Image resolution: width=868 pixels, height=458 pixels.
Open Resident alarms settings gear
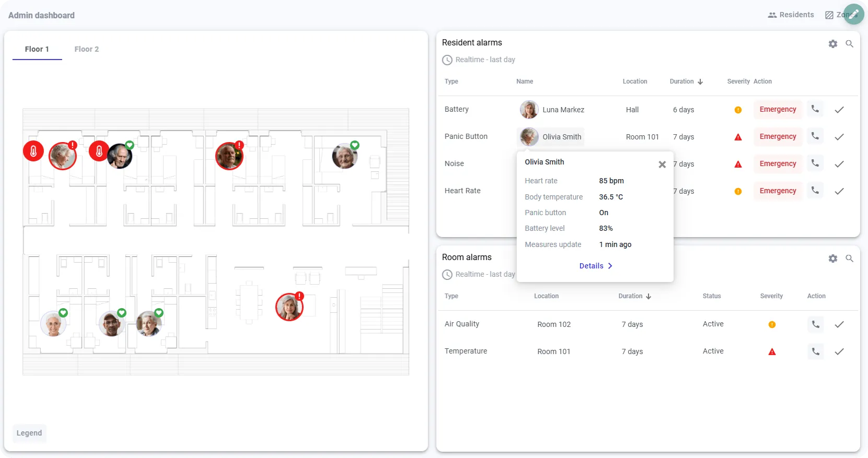(832, 44)
